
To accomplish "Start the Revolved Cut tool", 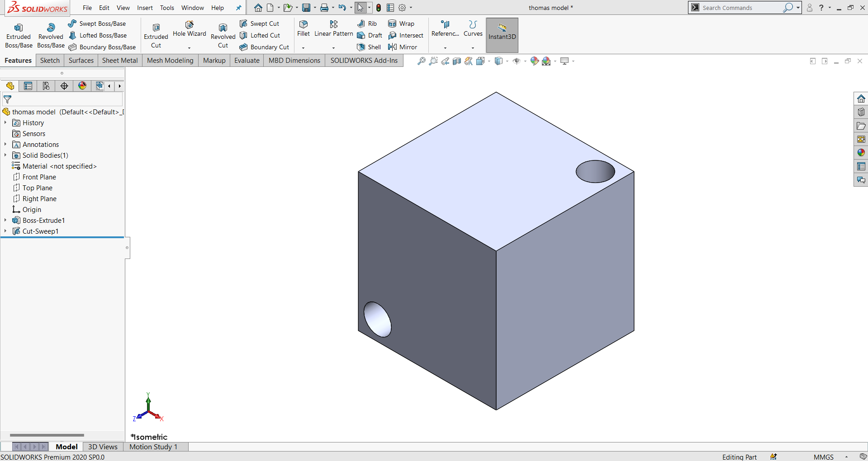I will 223,36.
